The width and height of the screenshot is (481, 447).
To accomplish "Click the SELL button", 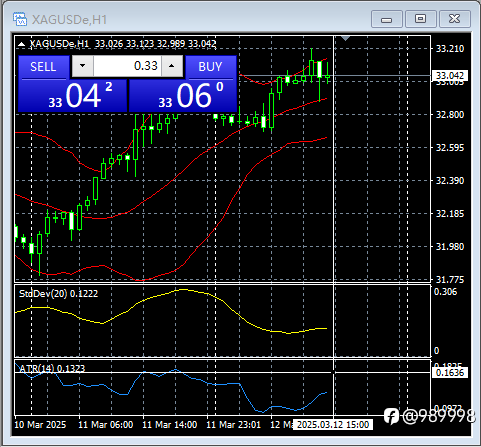I will click(44, 67).
